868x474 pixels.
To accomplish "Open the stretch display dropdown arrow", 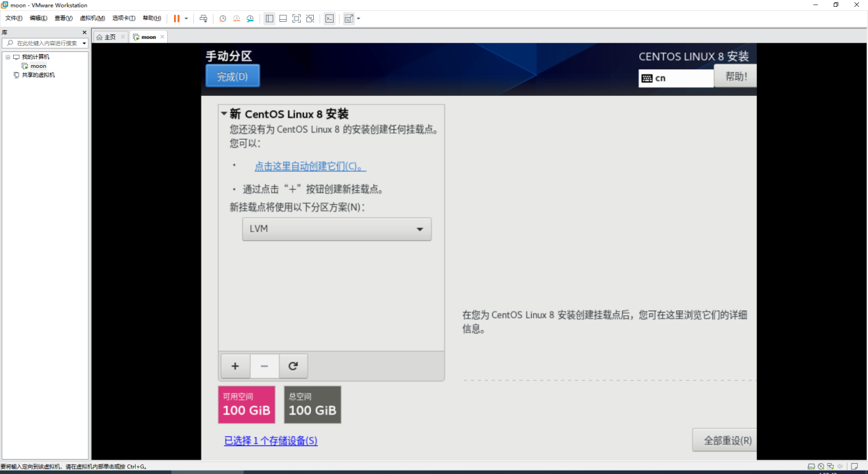I will [x=358, y=18].
